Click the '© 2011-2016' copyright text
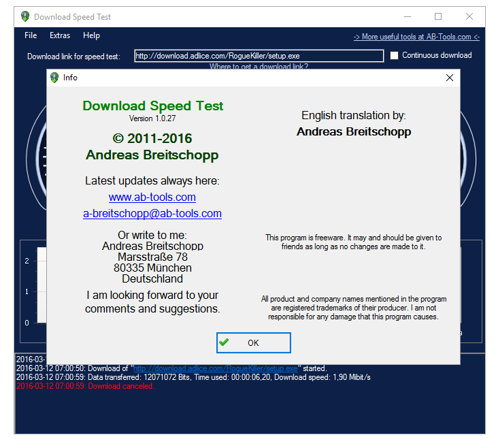Viewport: 498px width, 448px height. point(152,139)
